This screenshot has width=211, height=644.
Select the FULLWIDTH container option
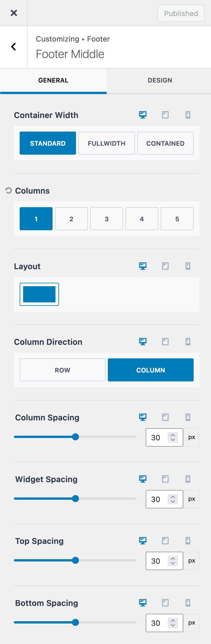click(106, 143)
